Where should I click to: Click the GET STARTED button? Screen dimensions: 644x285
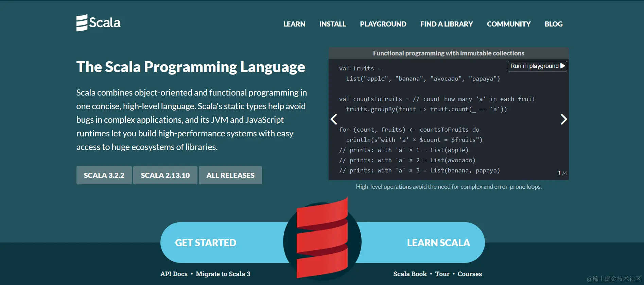(206, 242)
